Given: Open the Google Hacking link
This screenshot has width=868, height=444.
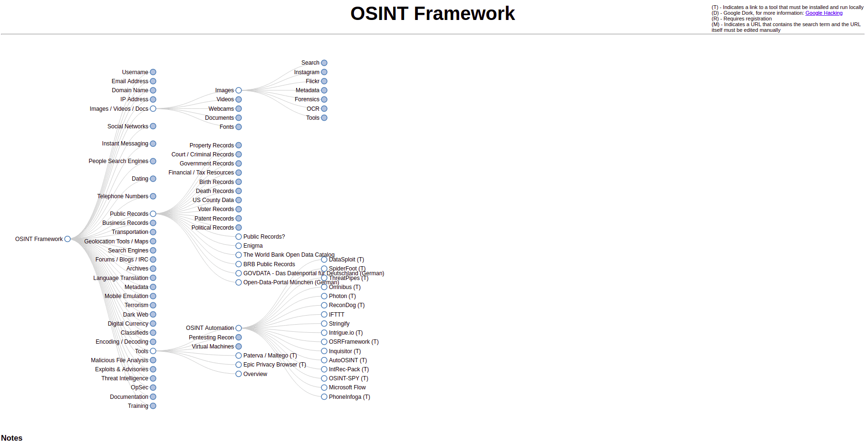Looking at the screenshot, I should click(823, 13).
